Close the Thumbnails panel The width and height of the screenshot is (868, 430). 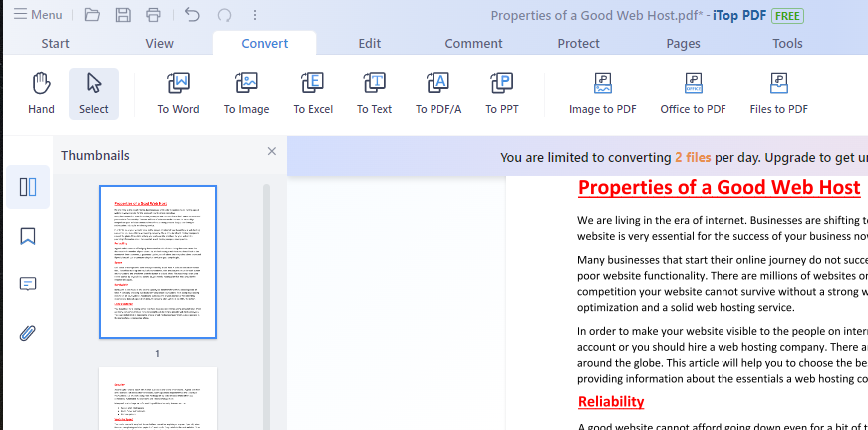point(272,151)
